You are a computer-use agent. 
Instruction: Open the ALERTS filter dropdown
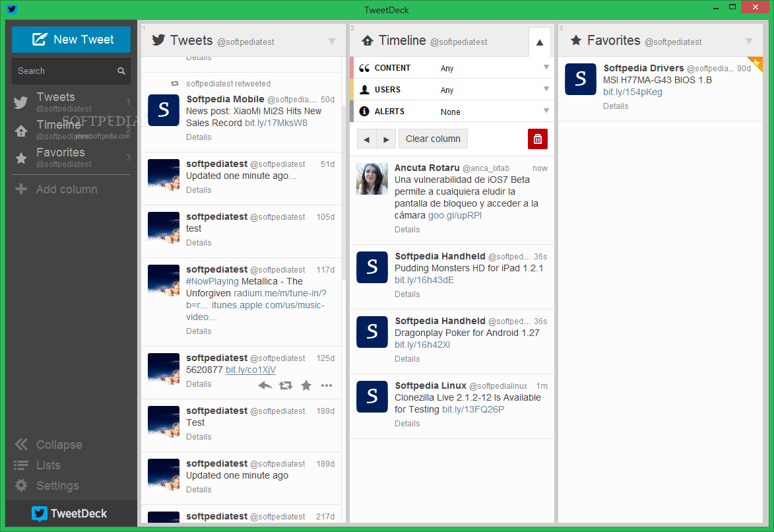452,111
